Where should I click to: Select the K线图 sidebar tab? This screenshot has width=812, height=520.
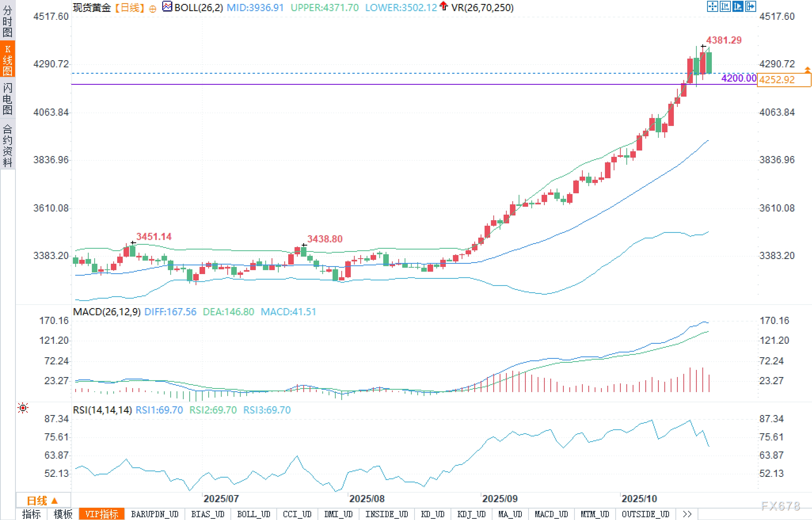pyautogui.click(x=8, y=59)
